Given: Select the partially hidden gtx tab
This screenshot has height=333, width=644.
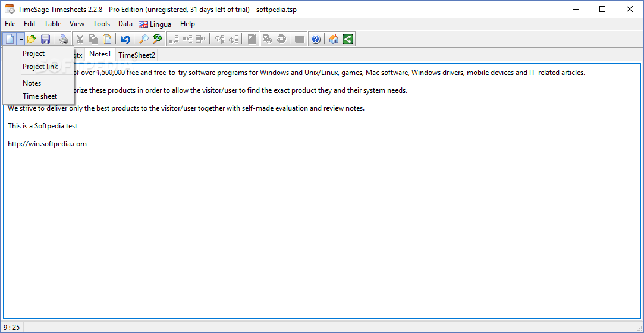Looking at the screenshot, I should coord(78,55).
